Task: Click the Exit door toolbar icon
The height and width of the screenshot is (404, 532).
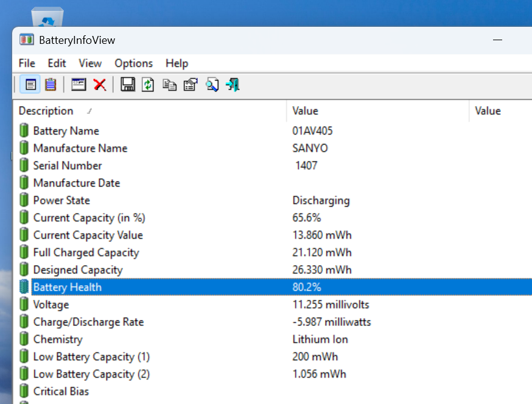Action: 233,85
